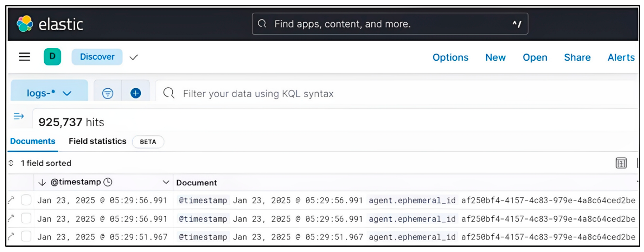
Task: Expand the chevron next to Discover
Action: click(x=134, y=57)
